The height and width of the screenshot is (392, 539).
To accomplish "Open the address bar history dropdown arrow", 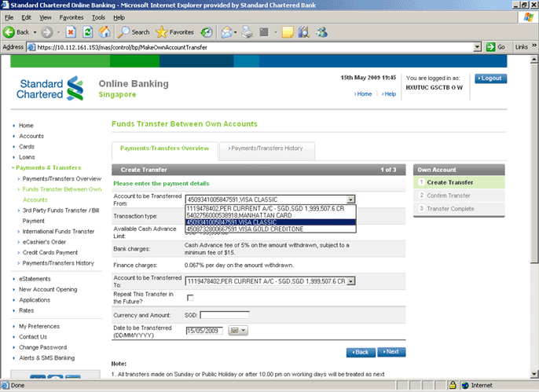I will coord(477,47).
